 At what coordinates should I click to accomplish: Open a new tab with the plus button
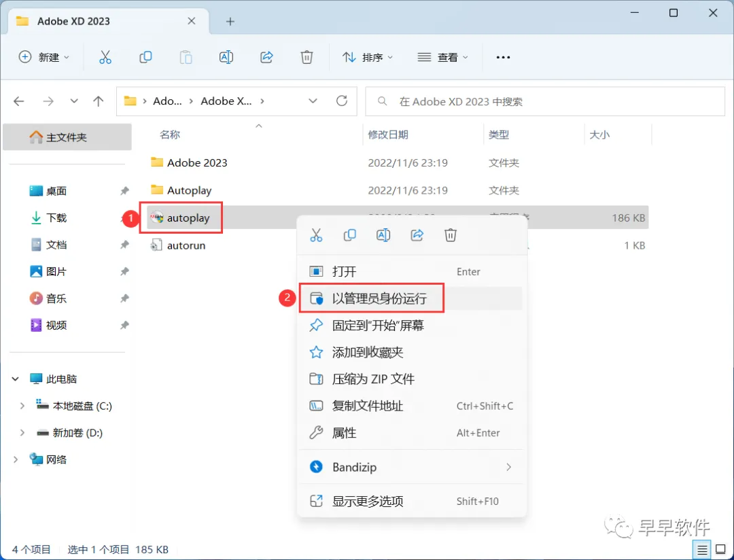pyautogui.click(x=230, y=21)
